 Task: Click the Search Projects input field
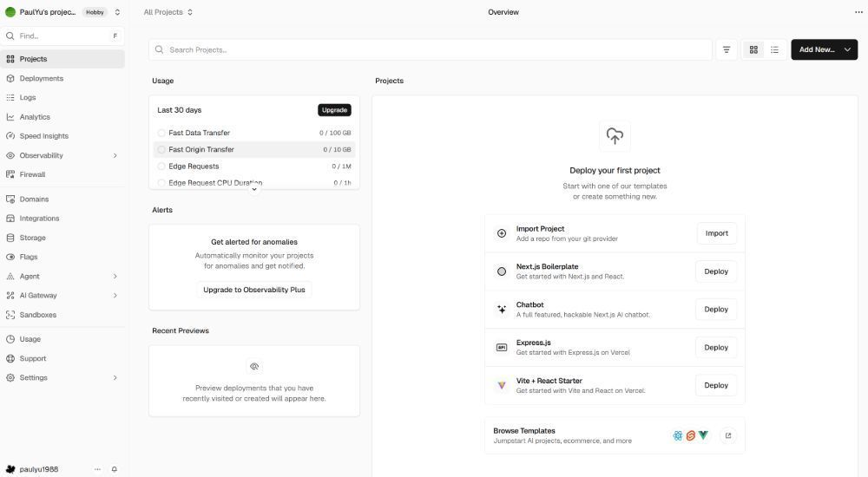click(x=431, y=49)
